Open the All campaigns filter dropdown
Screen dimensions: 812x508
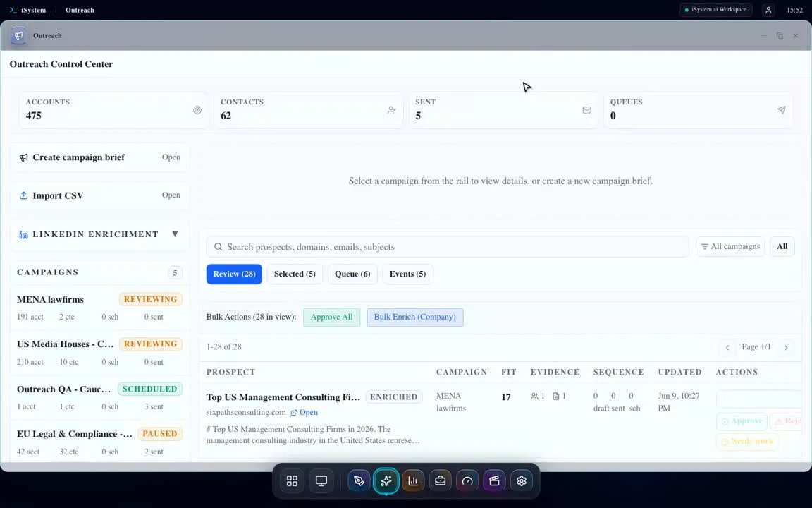click(730, 247)
